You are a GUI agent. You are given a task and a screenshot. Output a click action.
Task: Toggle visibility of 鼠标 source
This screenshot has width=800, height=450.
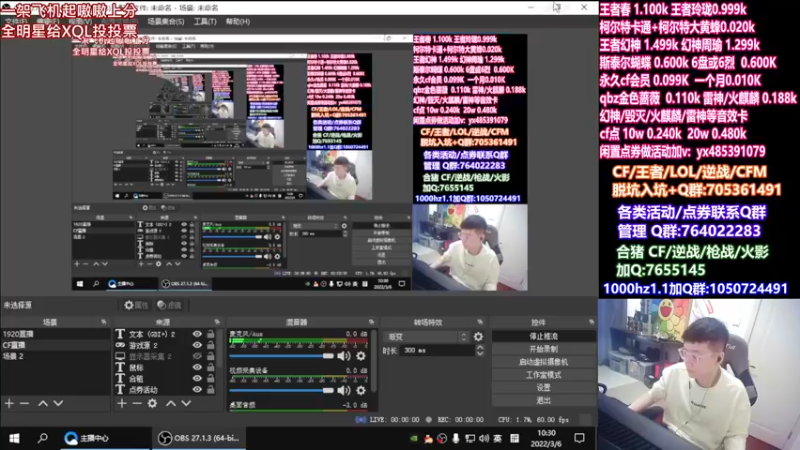(x=197, y=367)
